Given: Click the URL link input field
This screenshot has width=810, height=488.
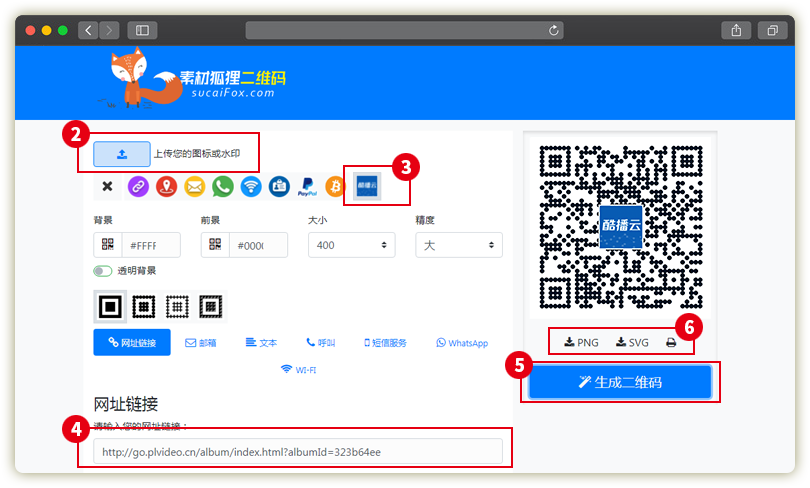Looking at the screenshot, I should tap(298, 452).
